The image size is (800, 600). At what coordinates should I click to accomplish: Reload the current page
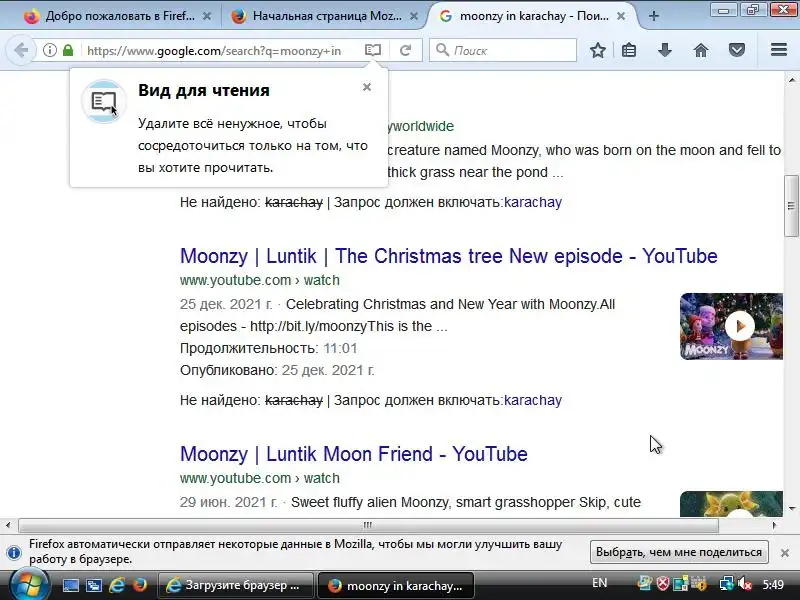[x=406, y=50]
